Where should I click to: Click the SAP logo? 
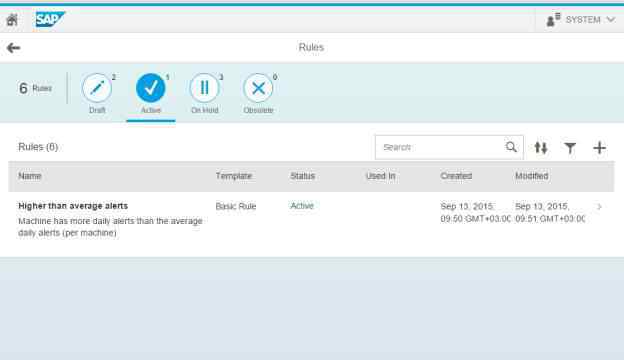pos(50,19)
